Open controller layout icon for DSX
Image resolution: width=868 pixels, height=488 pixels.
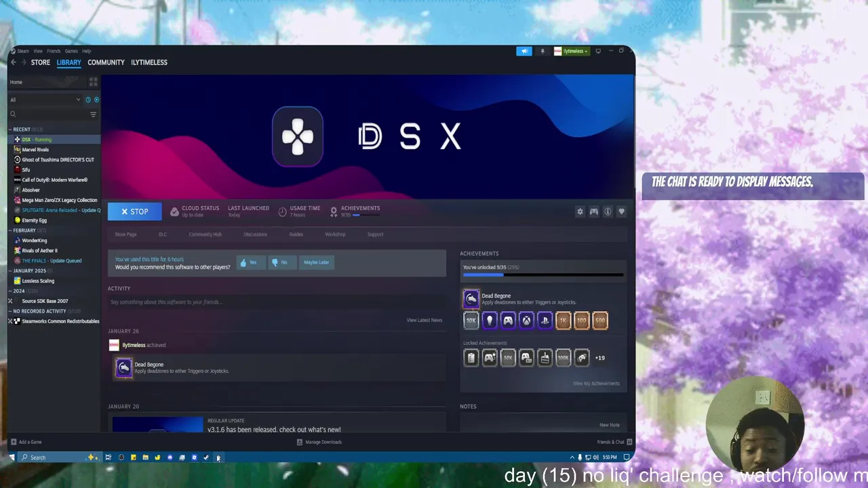click(594, 211)
